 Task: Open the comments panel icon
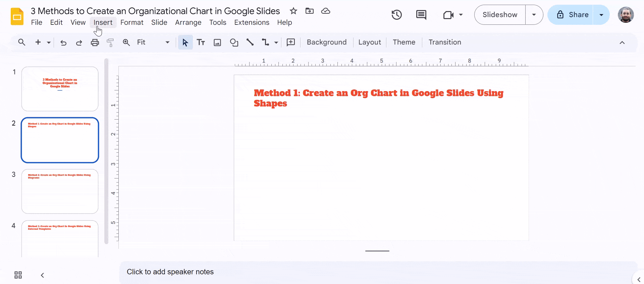tap(421, 15)
